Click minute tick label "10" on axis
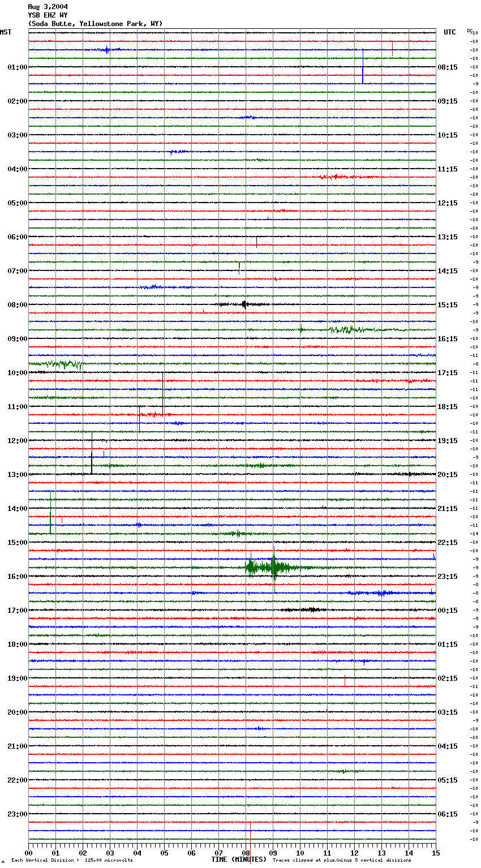 pyautogui.click(x=300, y=853)
